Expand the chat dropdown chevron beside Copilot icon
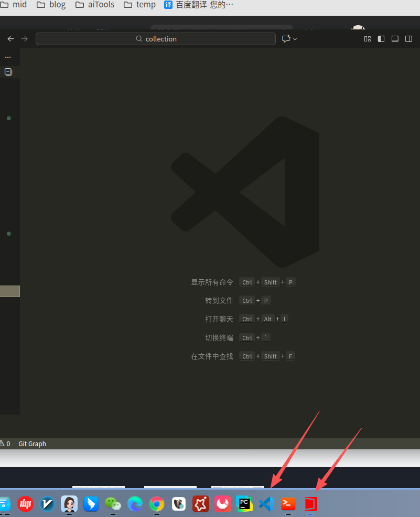The height and width of the screenshot is (517, 420). click(295, 39)
